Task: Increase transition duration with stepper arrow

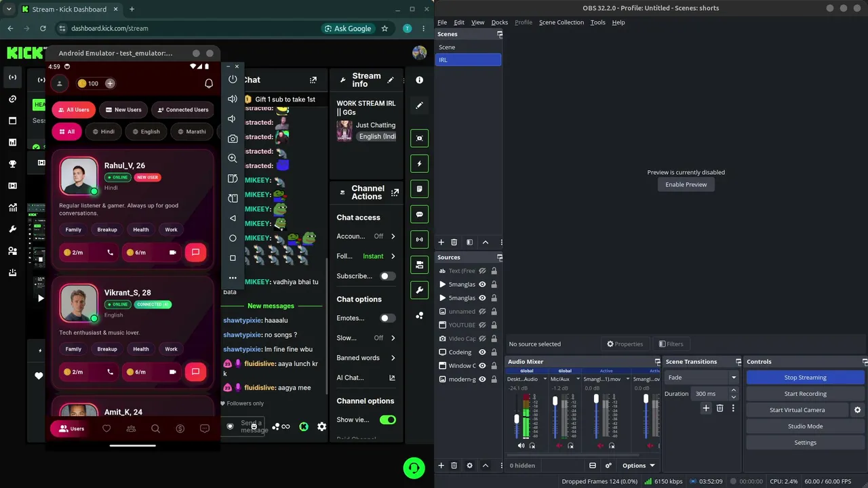Action: coord(733,390)
